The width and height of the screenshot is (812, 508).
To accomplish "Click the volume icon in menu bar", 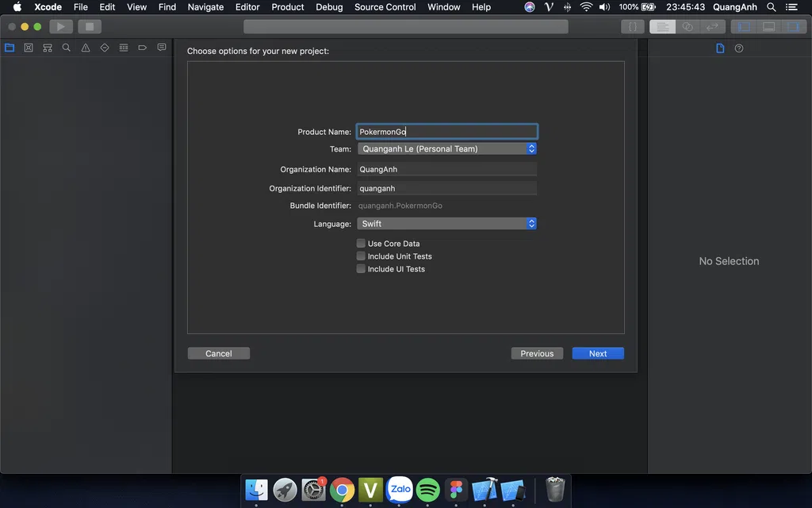I will pyautogui.click(x=604, y=7).
